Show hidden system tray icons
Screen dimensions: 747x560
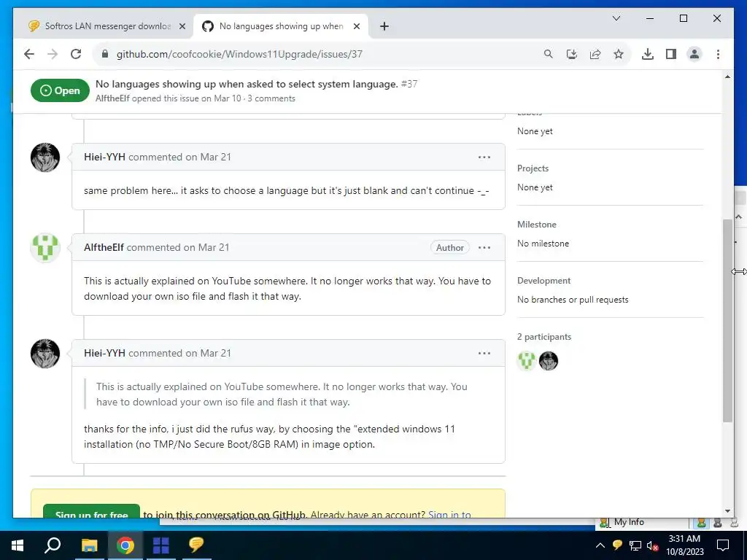[x=600, y=545]
